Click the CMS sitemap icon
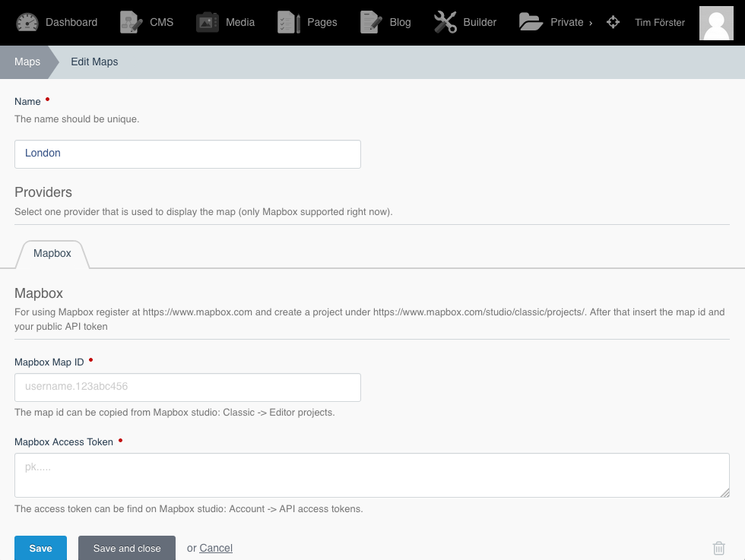745x560 pixels. (131, 22)
